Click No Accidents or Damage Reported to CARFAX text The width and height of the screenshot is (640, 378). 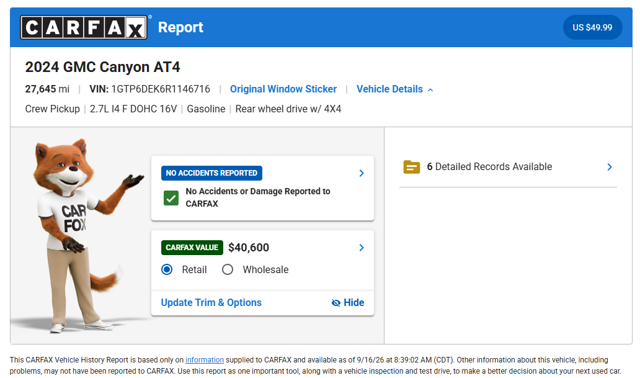[258, 197]
